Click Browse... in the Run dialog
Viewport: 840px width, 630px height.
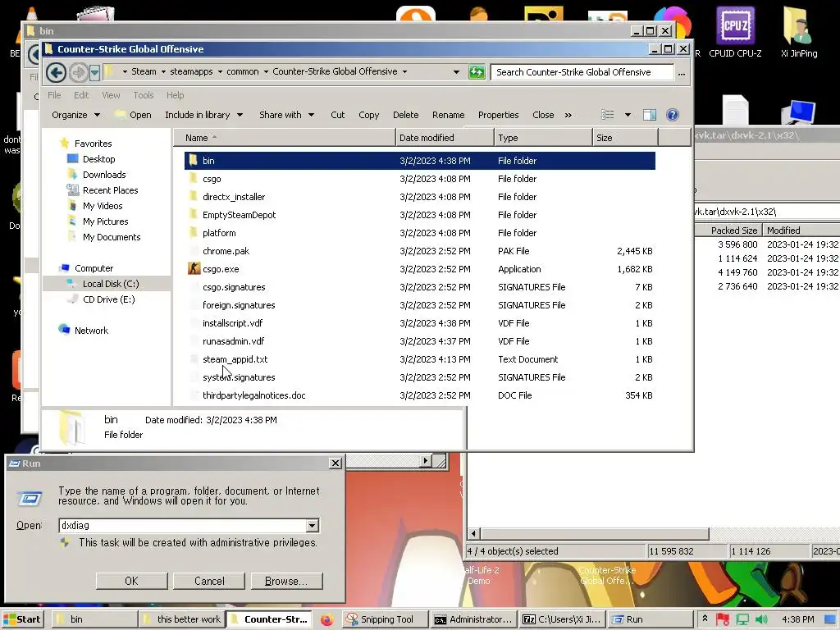(x=286, y=582)
